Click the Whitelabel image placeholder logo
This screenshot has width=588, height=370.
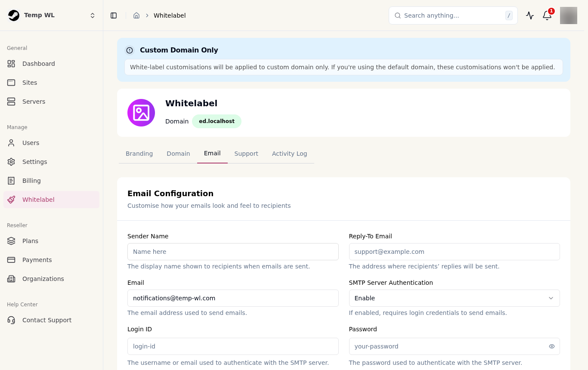(141, 113)
